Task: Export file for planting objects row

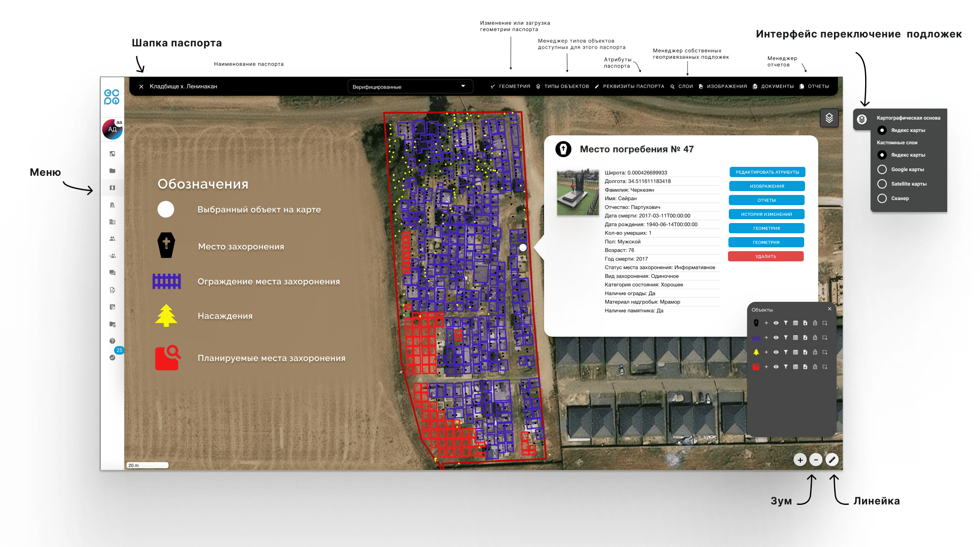Action: pos(805,352)
